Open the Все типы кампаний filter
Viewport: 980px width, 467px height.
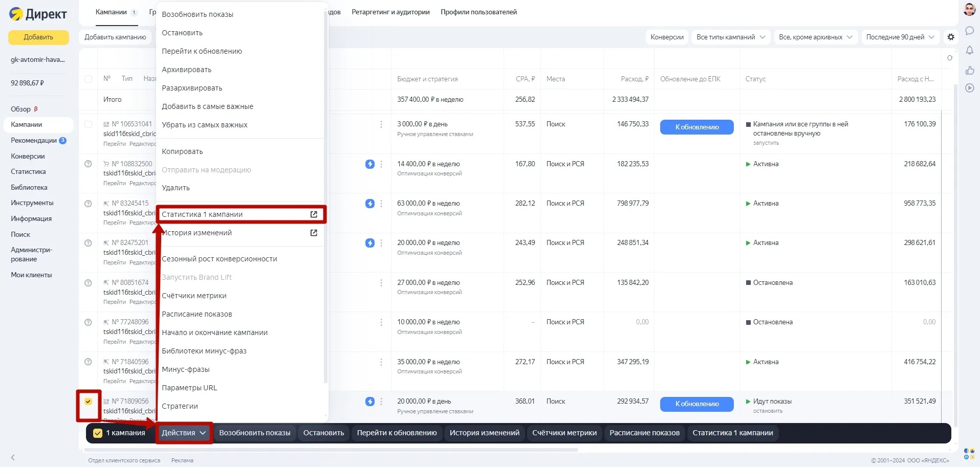coord(730,37)
